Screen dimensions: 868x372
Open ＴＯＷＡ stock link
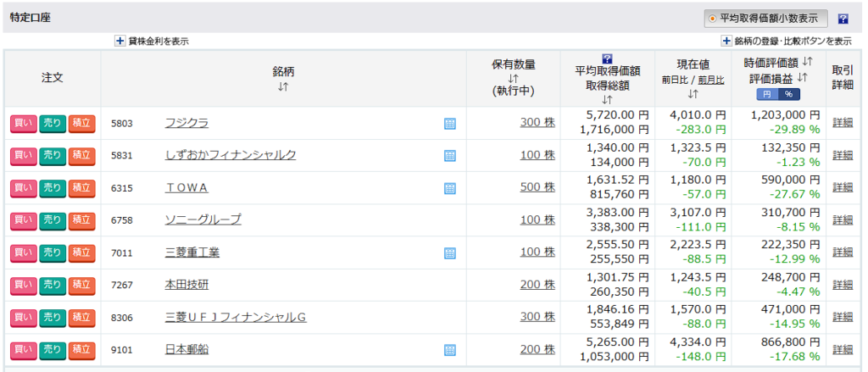pos(186,188)
